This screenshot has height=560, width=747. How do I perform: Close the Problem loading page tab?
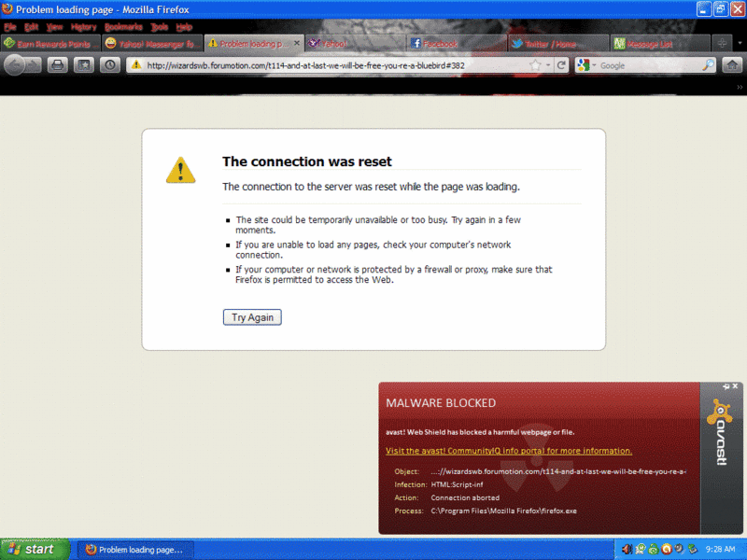[x=297, y=43]
